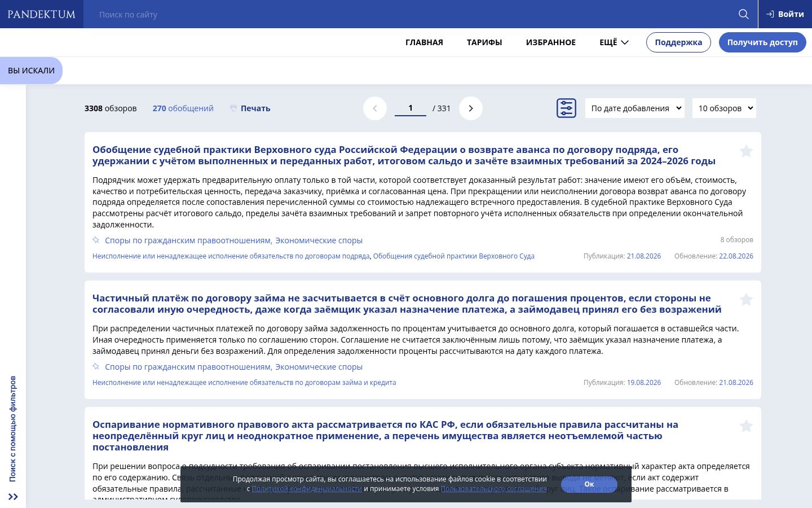Go to next page arrow
Image resolution: width=812 pixels, height=508 pixels.
click(471, 108)
